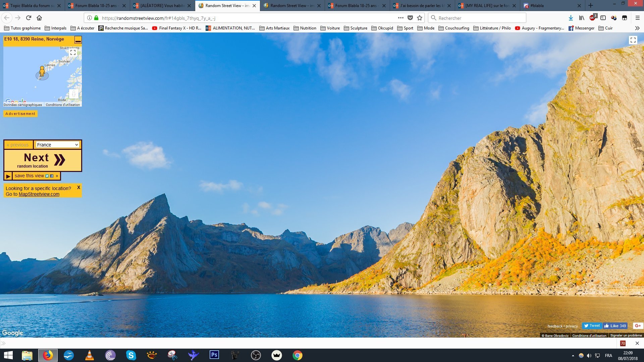Share via the Google+ icon
Image resolution: width=644 pixels, height=362 pixels.
(638, 326)
